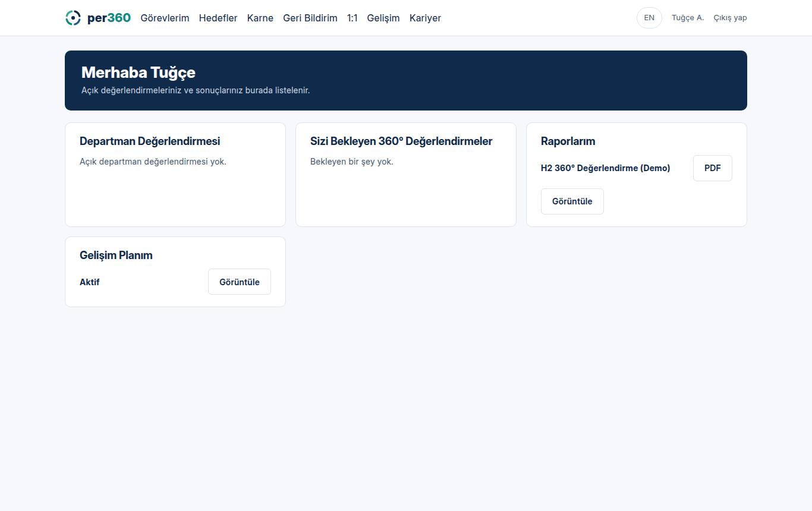Go to the Hedefler page

[x=218, y=18]
